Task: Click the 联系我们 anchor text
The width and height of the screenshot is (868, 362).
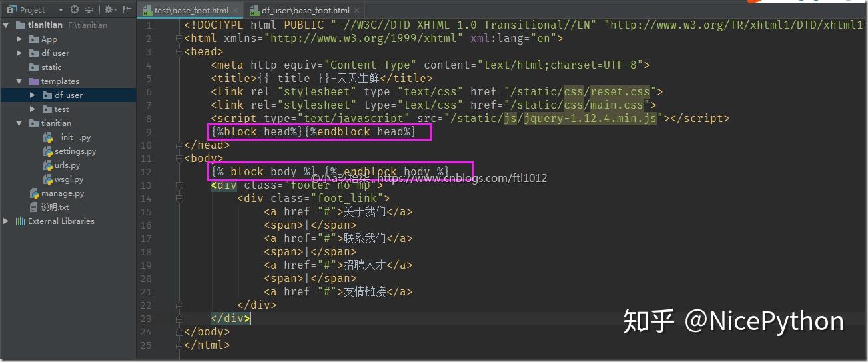Action: pyautogui.click(x=365, y=239)
